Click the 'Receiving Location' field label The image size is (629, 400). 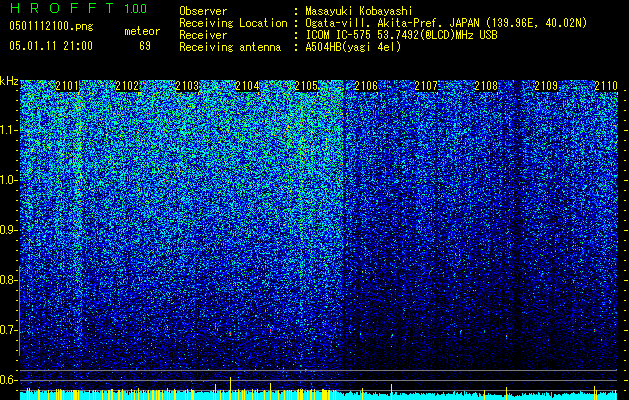click(x=233, y=23)
